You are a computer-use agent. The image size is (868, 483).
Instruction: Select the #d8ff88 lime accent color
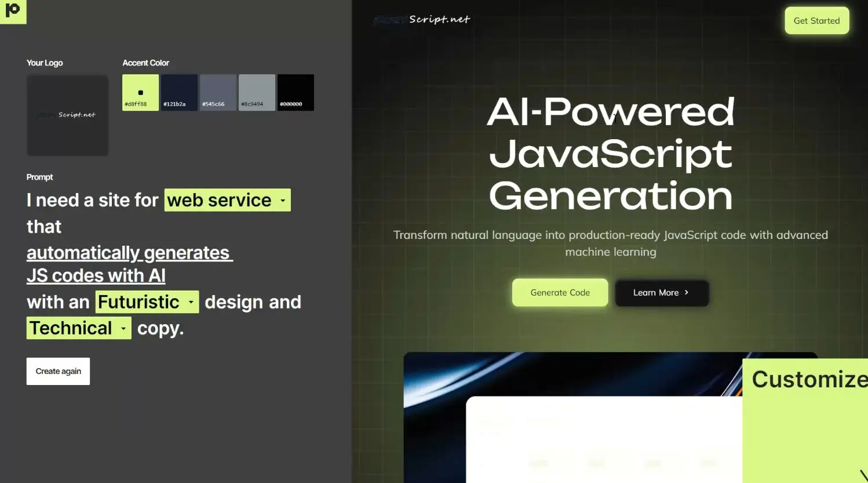(x=140, y=92)
